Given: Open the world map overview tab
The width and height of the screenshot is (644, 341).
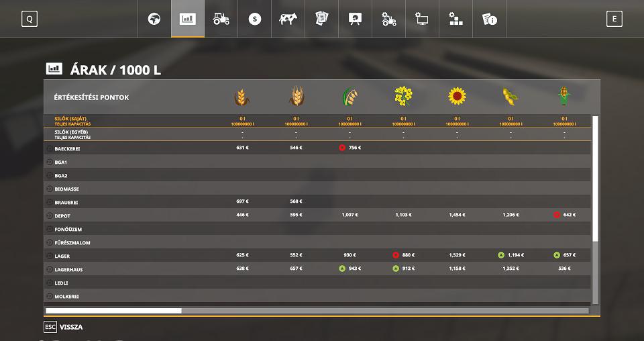Looking at the screenshot, I should tap(154, 19).
